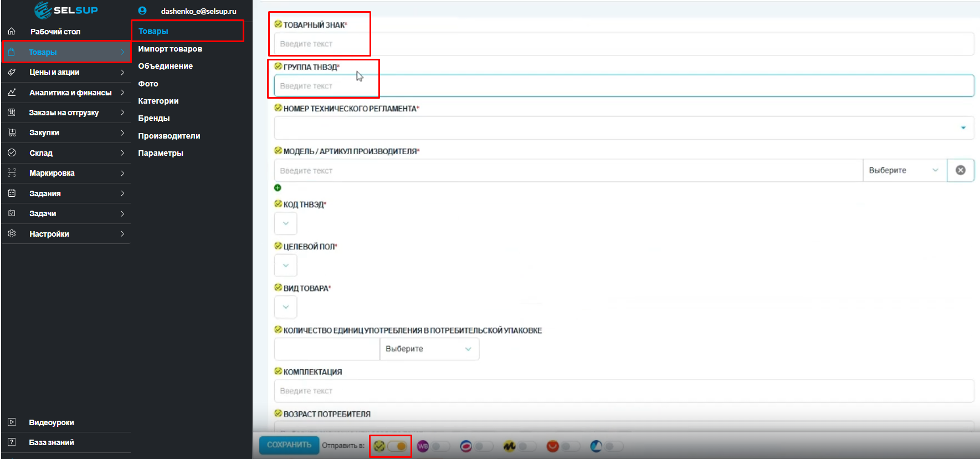The height and width of the screenshot is (459, 980).
Task: Click the play icon for Видеоуроки
Action: pyautogui.click(x=12, y=422)
